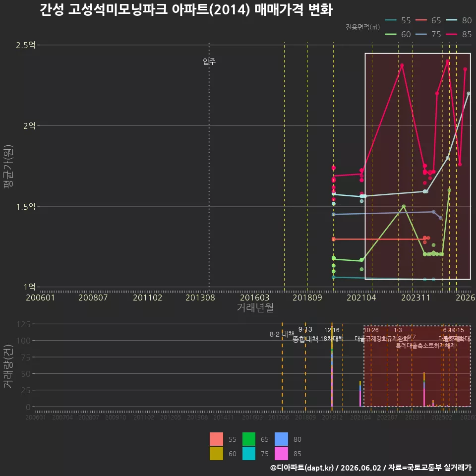Click the 2.5억 y-axis label

point(26,45)
